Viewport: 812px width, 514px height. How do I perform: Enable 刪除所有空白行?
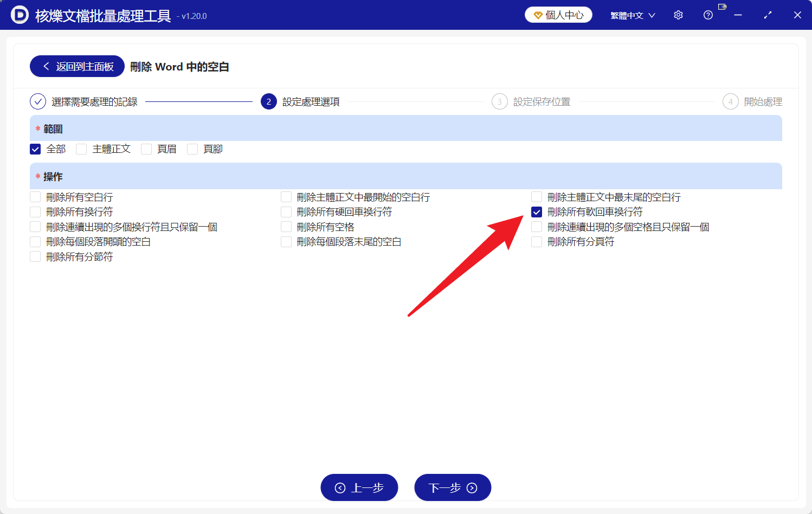pyautogui.click(x=35, y=197)
